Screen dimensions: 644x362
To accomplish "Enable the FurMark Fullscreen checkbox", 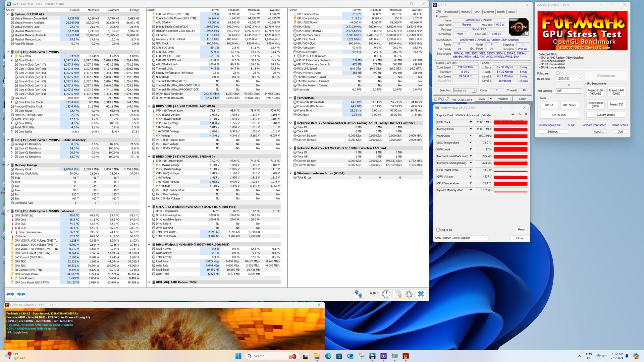I will 557,73.
